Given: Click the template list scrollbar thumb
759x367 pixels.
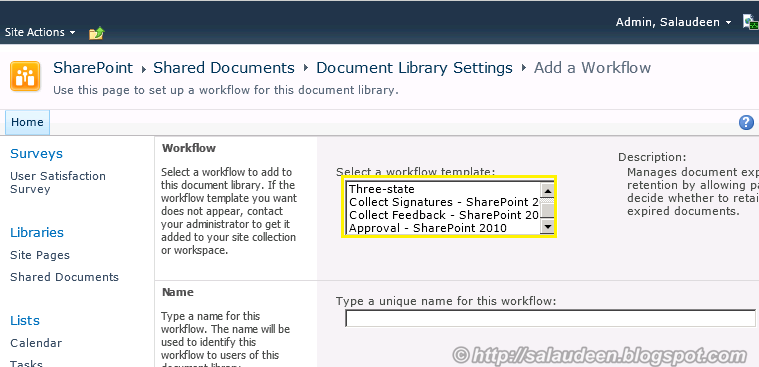Looking at the screenshot, I should (x=547, y=210).
